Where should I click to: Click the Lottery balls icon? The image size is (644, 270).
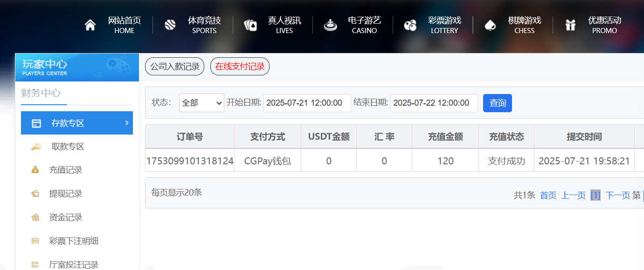(410, 25)
